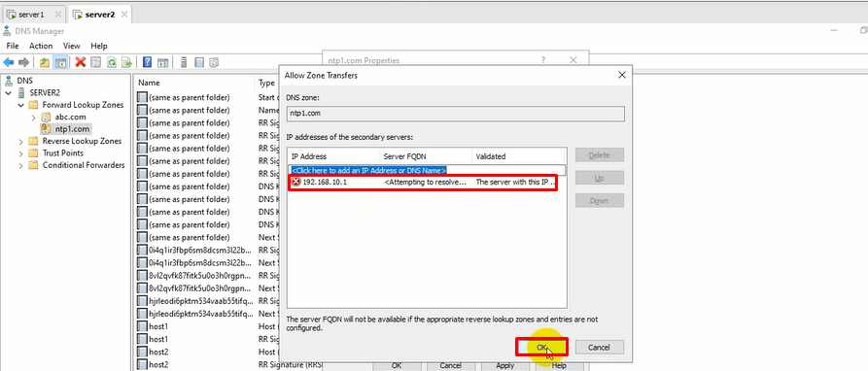Click the Type column header in the record list

click(266, 83)
